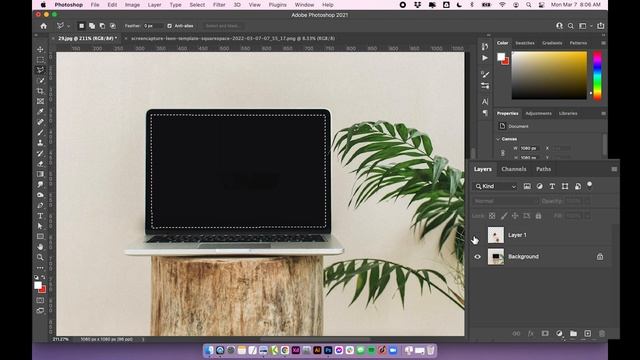
Task: Click the Delete layer trash icon
Action: [x=602, y=333]
